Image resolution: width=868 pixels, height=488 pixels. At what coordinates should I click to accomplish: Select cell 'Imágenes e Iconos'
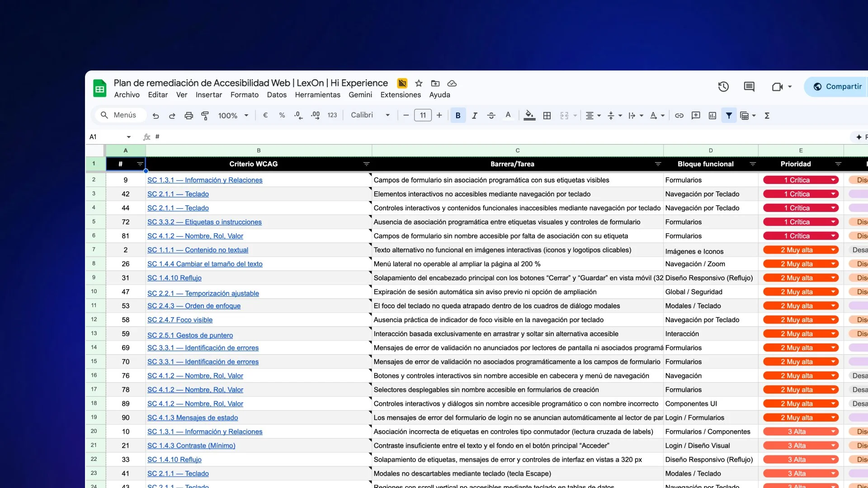point(711,250)
